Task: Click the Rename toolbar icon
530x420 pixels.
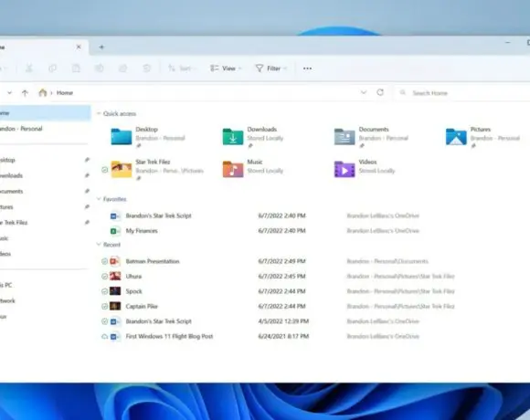Action: click(99, 68)
